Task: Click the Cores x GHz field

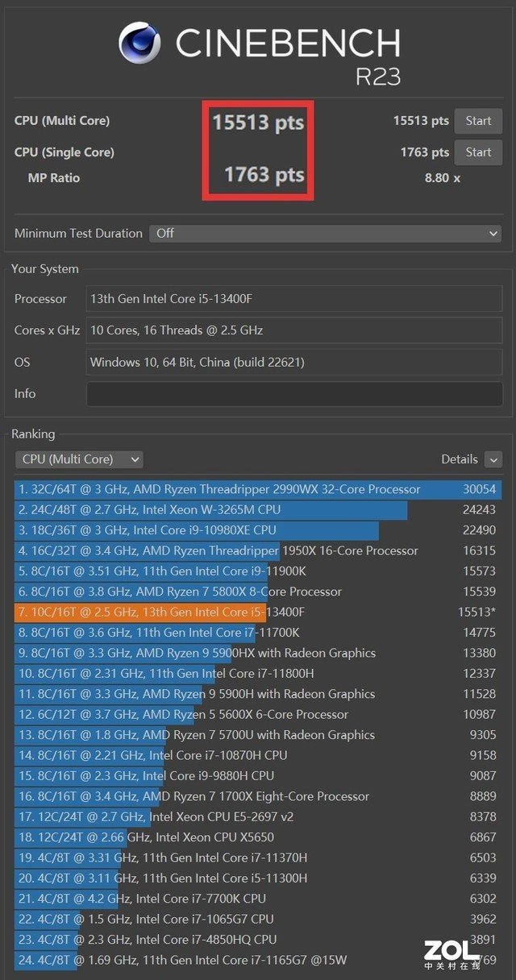Action: pos(293,330)
